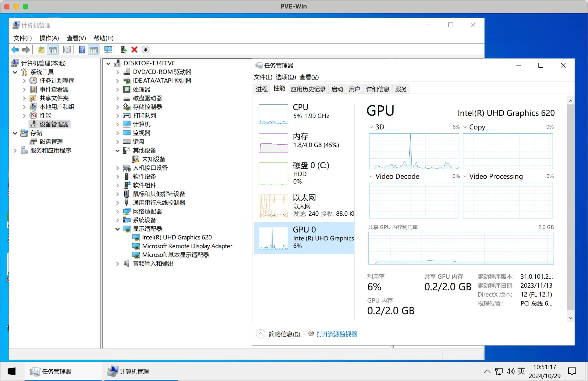
Task: Click the Update device driver icon
Action: tap(124, 50)
